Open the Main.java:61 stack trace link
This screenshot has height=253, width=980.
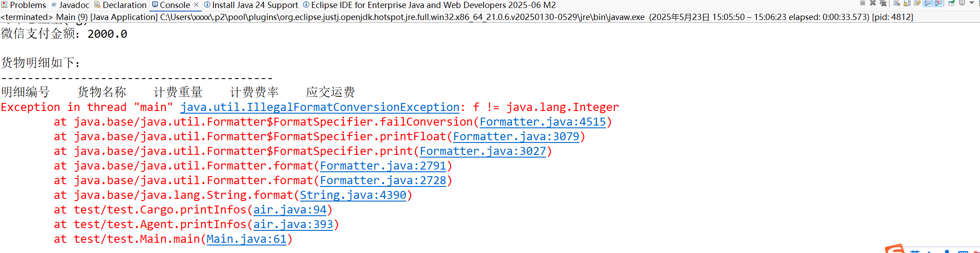[x=246, y=239]
